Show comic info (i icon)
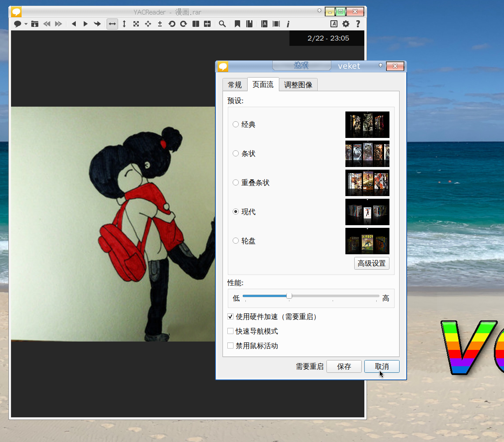 point(288,24)
